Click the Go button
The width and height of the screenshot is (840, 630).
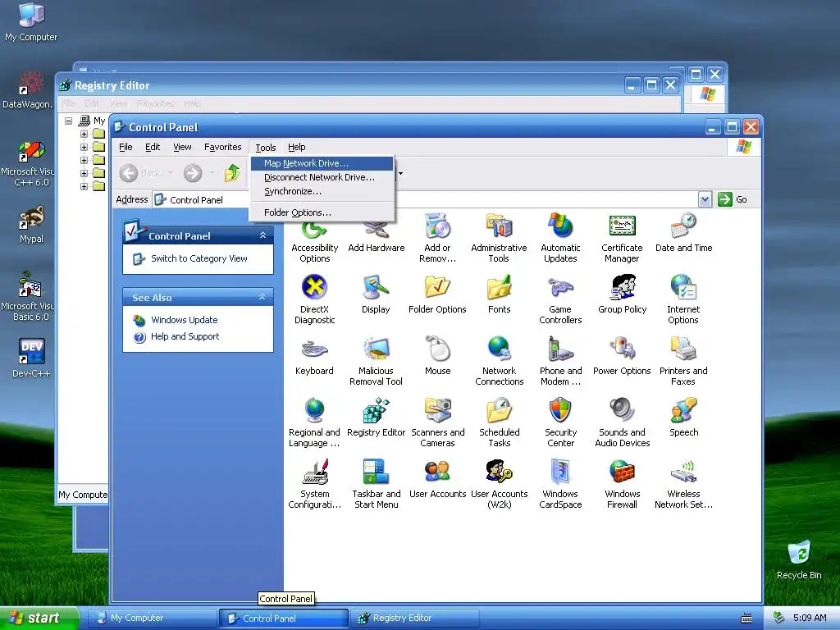tap(733, 199)
